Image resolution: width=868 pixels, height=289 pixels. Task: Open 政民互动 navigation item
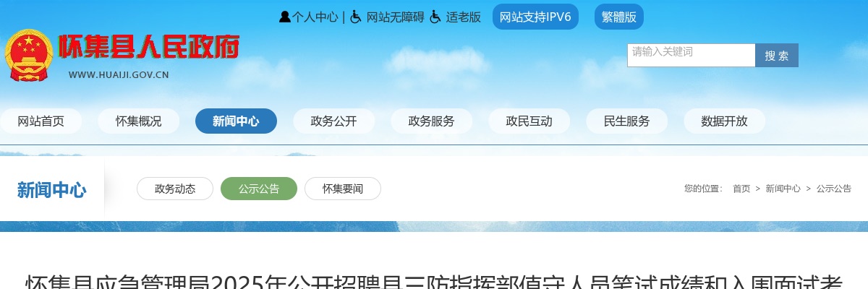pos(529,121)
